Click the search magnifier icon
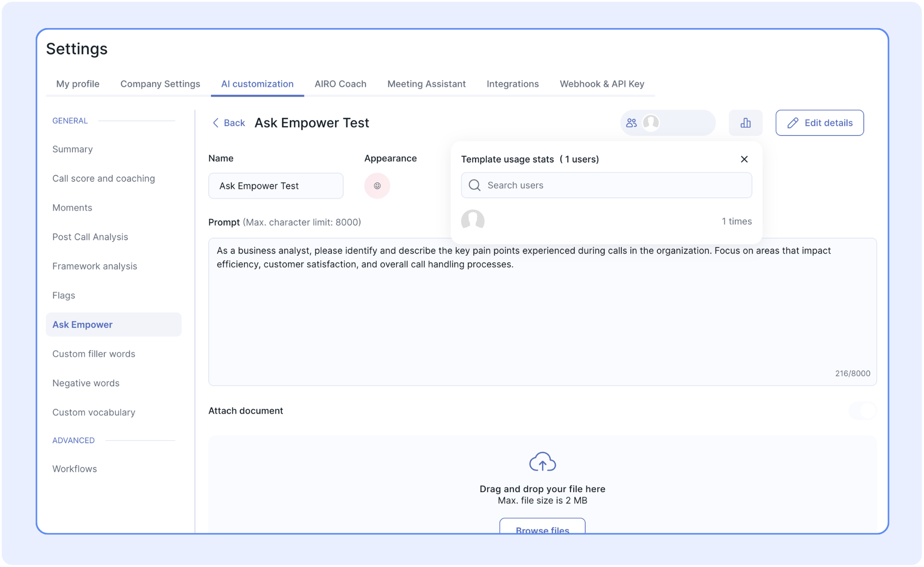 pos(474,185)
